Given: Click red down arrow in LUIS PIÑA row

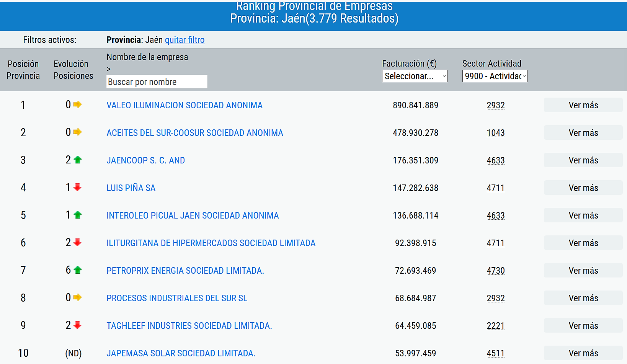Looking at the screenshot, I should (78, 187).
